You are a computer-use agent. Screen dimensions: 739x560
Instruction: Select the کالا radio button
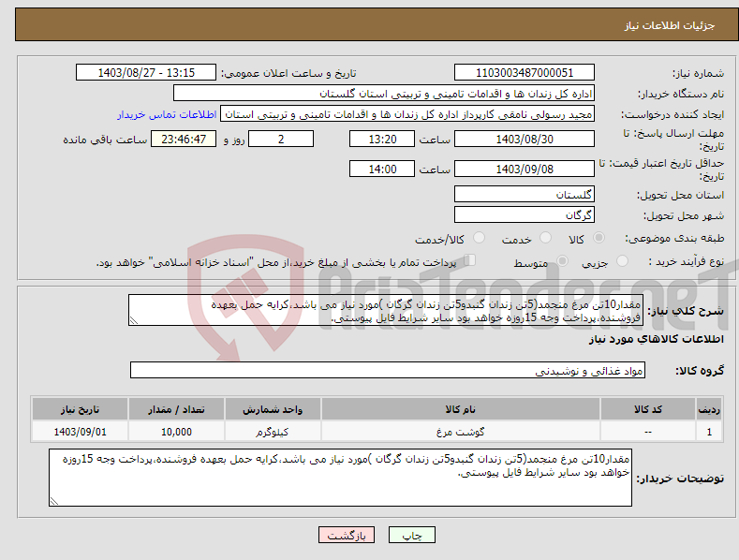[x=599, y=238]
